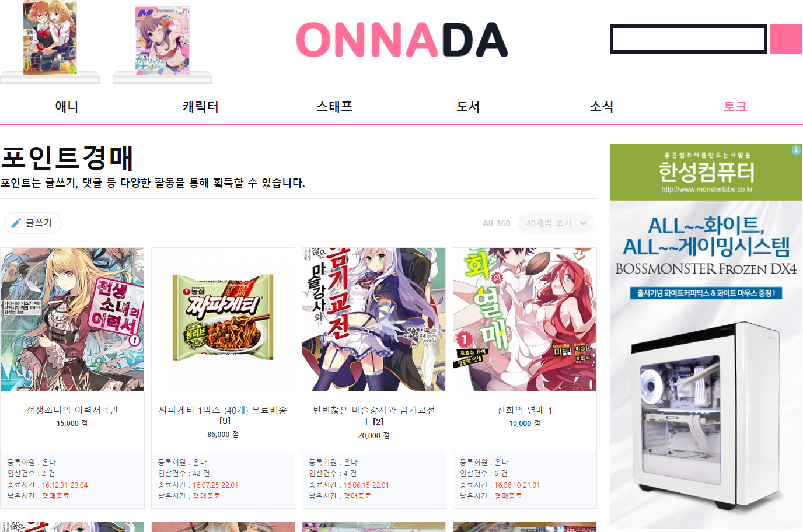Click the chevron arrow in list-count dropdown
This screenshot has width=803, height=532.
pos(583,223)
